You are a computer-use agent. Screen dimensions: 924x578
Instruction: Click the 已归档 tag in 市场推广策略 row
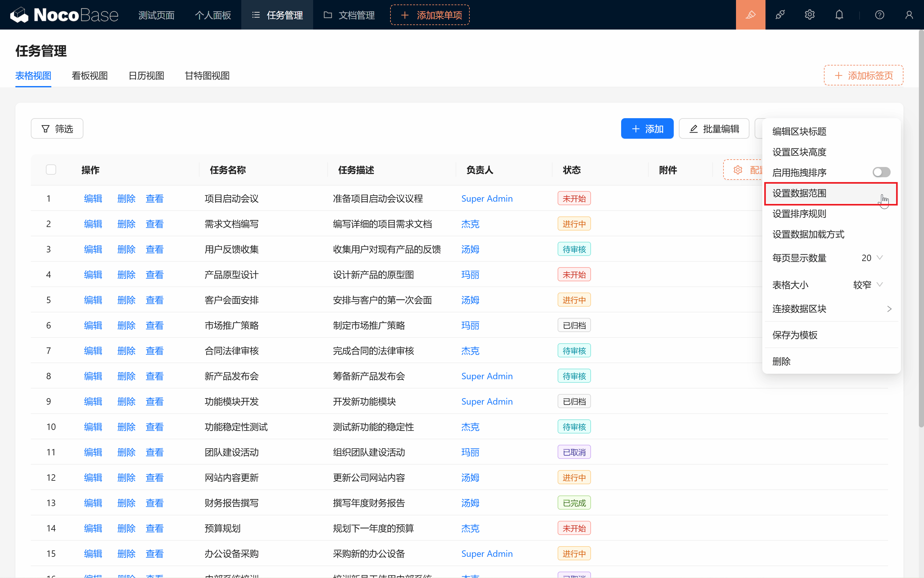coord(574,325)
